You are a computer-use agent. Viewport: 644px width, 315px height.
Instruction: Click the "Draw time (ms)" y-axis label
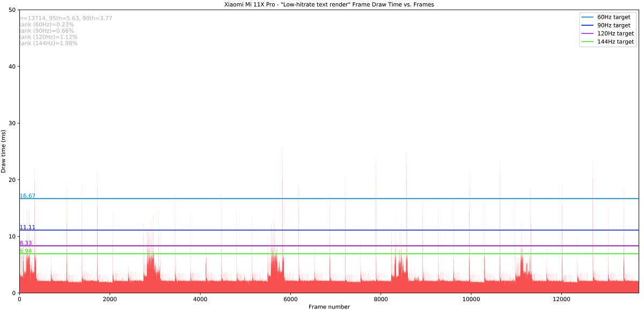(4, 151)
